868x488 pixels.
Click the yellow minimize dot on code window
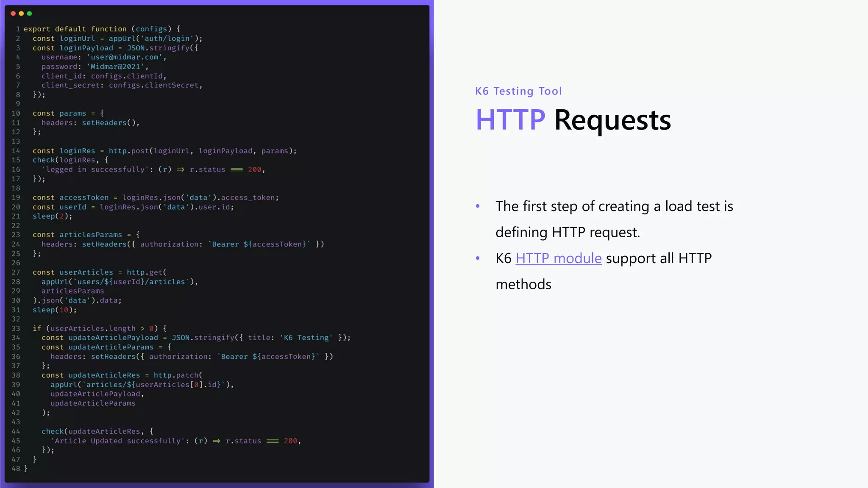click(x=21, y=14)
